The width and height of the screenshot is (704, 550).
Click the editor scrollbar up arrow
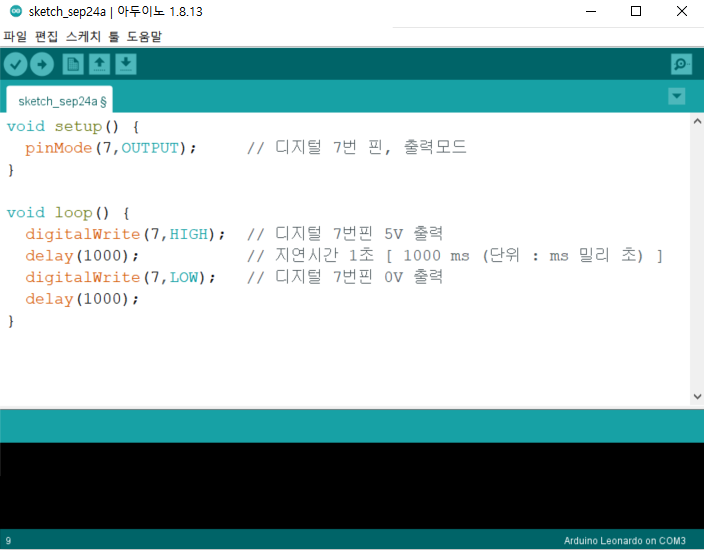[697, 121]
